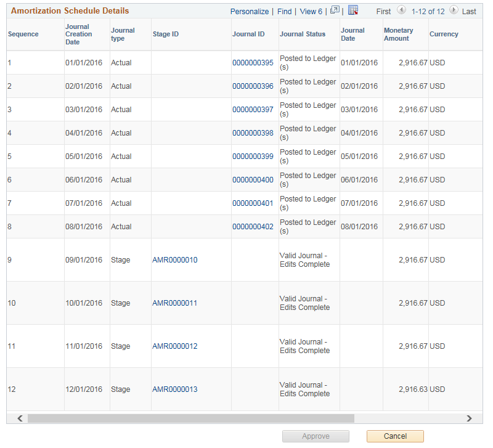Image resolution: width=493 pixels, height=448 pixels.
Task: Open journal 0000000397
Action: (253, 110)
